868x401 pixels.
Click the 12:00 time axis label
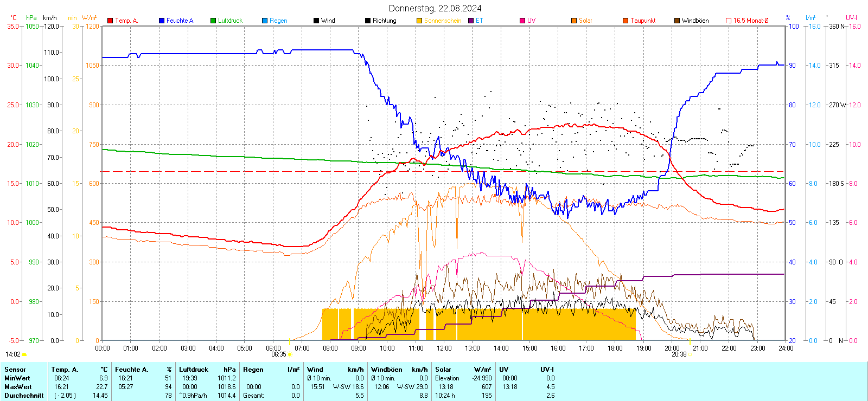[x=444, y=348]
